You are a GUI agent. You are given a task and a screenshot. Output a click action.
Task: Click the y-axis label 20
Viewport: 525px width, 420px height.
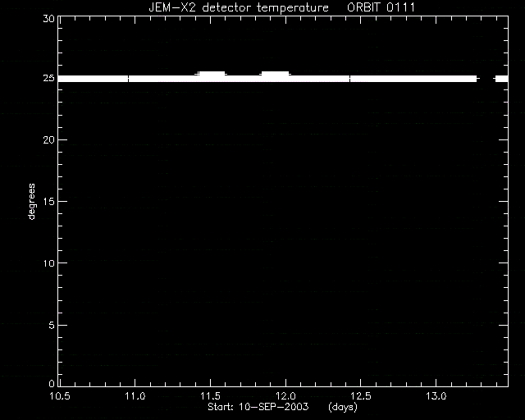[49, 140]
